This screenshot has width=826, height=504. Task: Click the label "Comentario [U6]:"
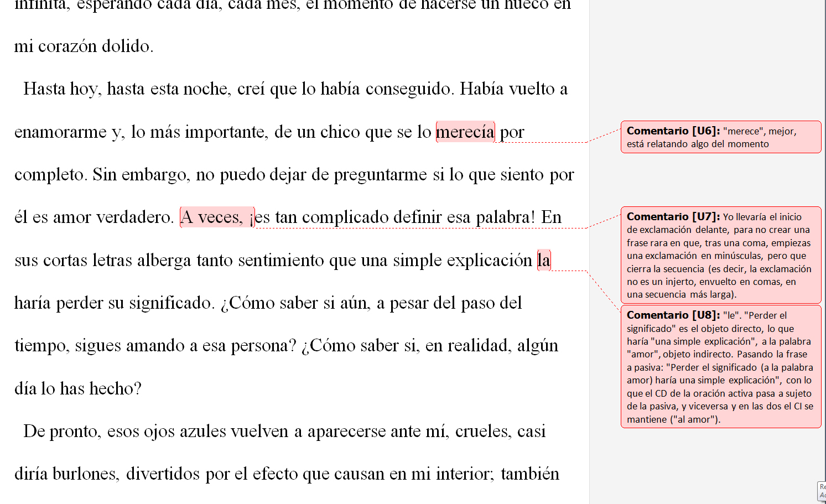click(673, 131)
